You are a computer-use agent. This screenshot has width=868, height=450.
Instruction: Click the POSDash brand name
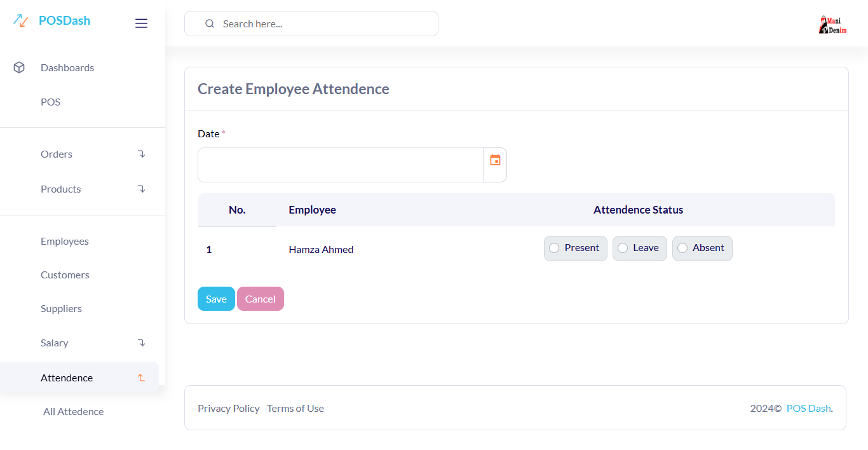[x=64, y=20]
